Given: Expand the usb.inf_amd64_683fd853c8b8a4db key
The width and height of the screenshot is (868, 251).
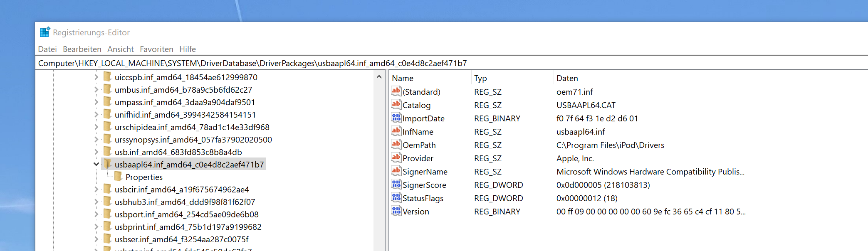Looking at the screenshot, I should coord(96,152).
